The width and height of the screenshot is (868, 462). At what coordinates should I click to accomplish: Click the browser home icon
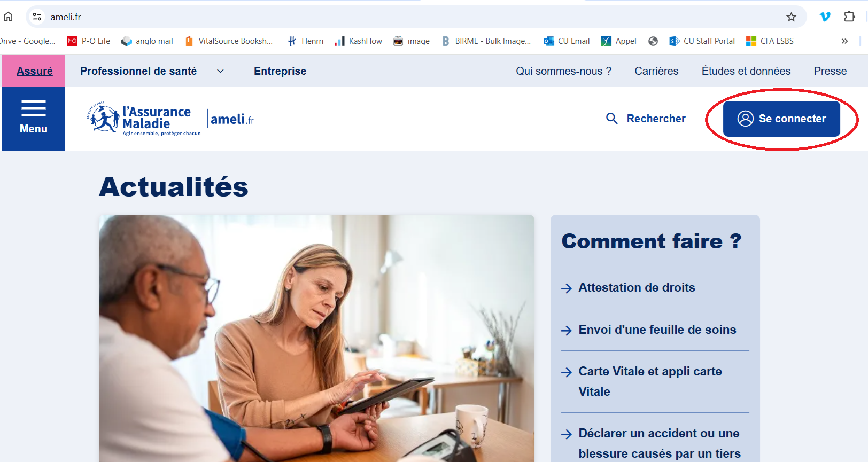(x=8, y=17)
